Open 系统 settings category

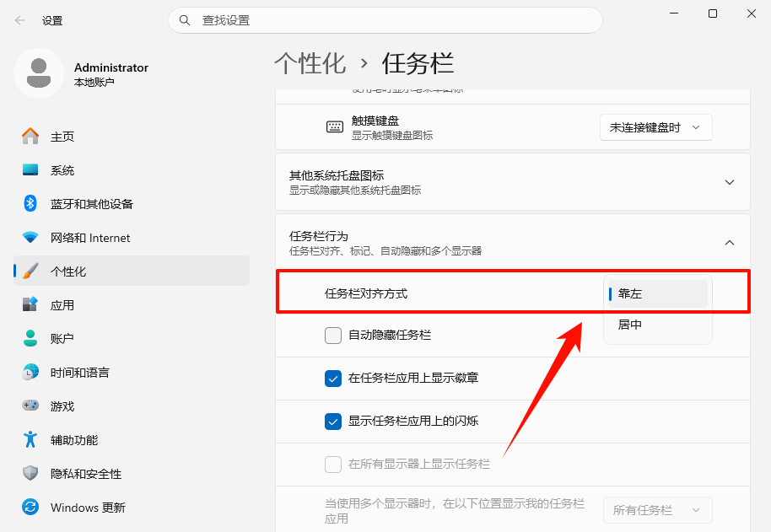coord(132,170)
